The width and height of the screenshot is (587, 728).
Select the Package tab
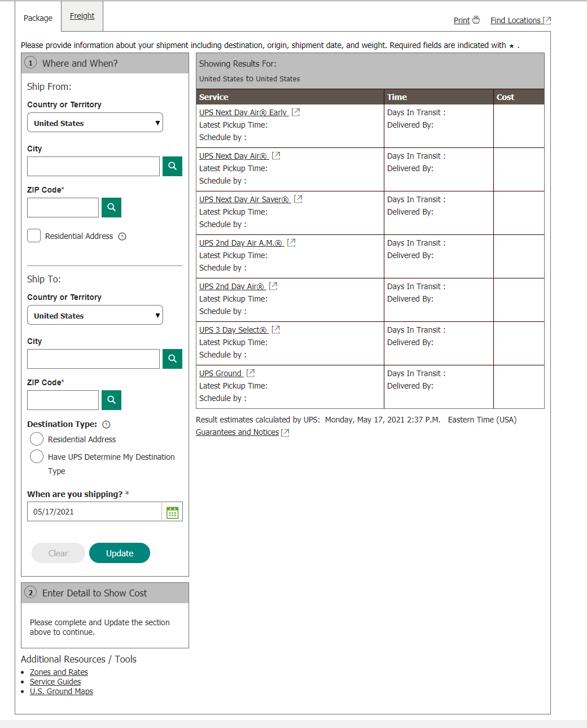[x=37, y=18]
